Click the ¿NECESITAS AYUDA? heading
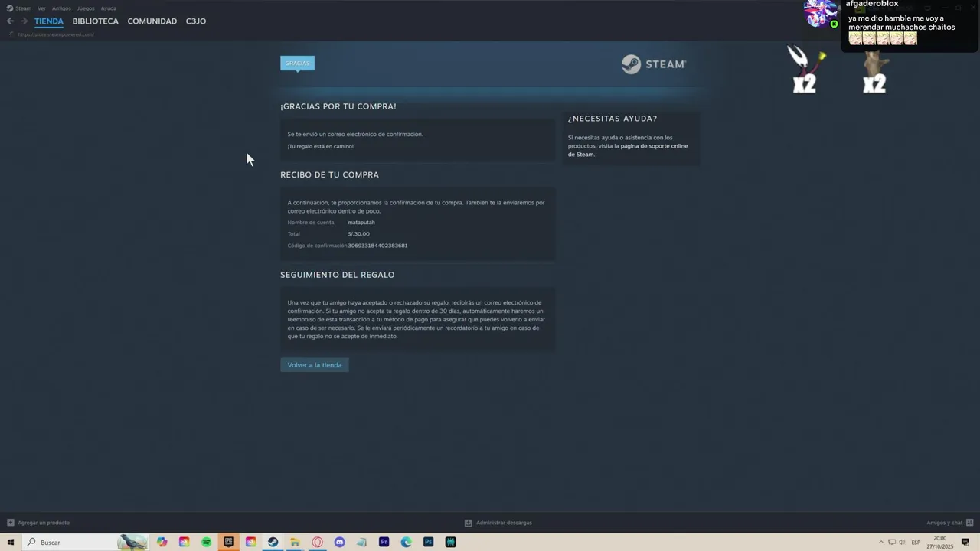 612,119
